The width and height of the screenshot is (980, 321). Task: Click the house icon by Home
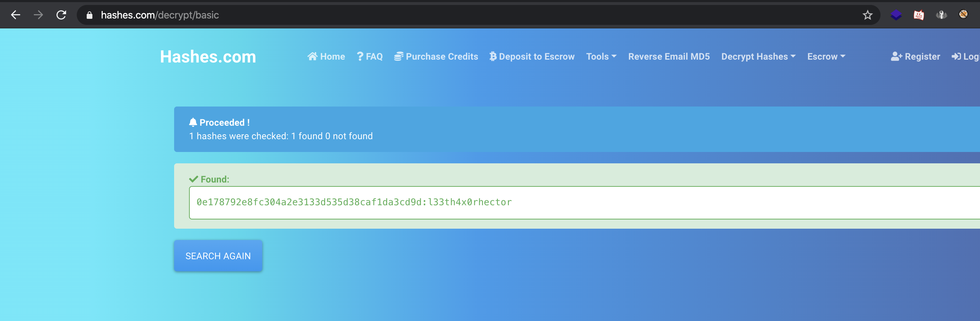[x=312, y=56]
